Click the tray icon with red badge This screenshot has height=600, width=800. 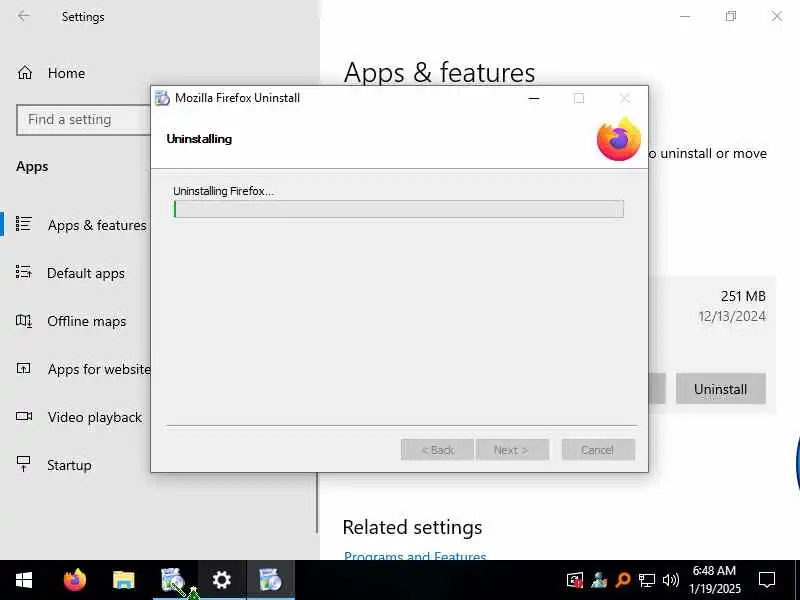(575, 580)
